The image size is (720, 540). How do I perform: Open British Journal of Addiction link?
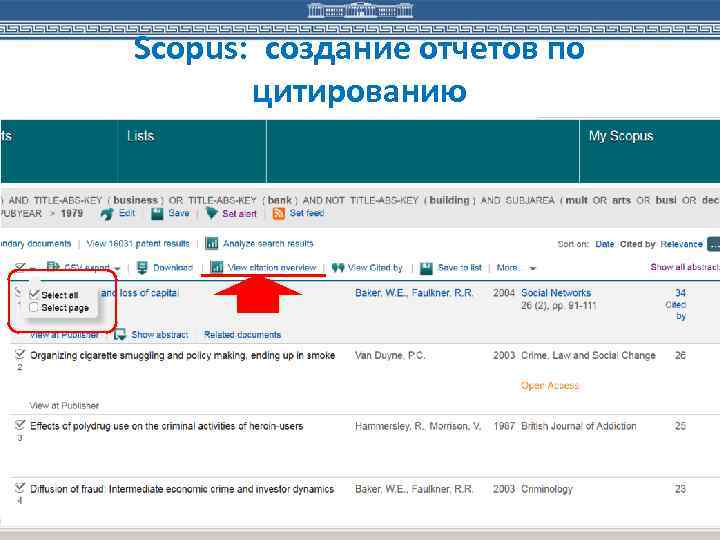[x=579, y=426]
